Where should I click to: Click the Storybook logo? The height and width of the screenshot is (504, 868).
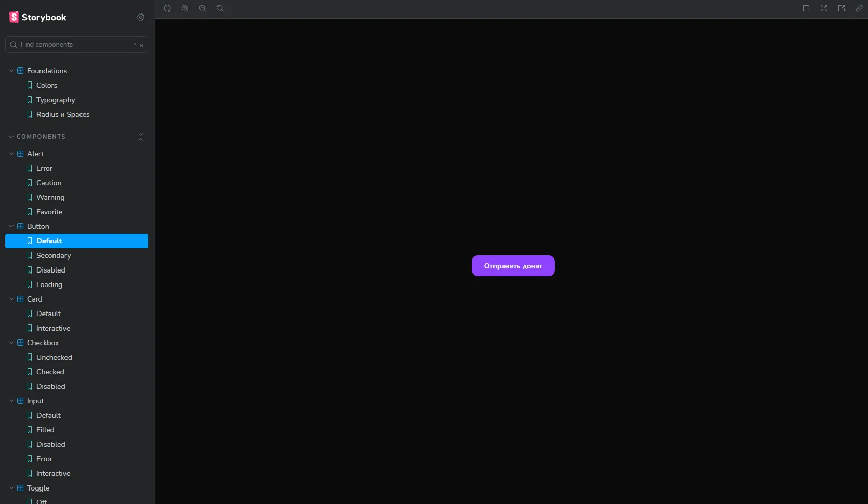[38, 17]
